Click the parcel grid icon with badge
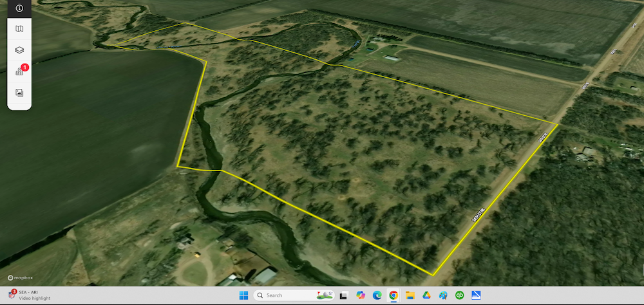This screenshot has height=305, width=644. (x=19, y=71)
